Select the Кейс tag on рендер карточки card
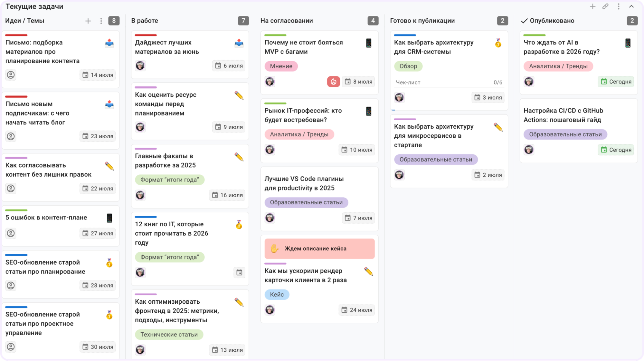The image size is (644, 361). 277,295
